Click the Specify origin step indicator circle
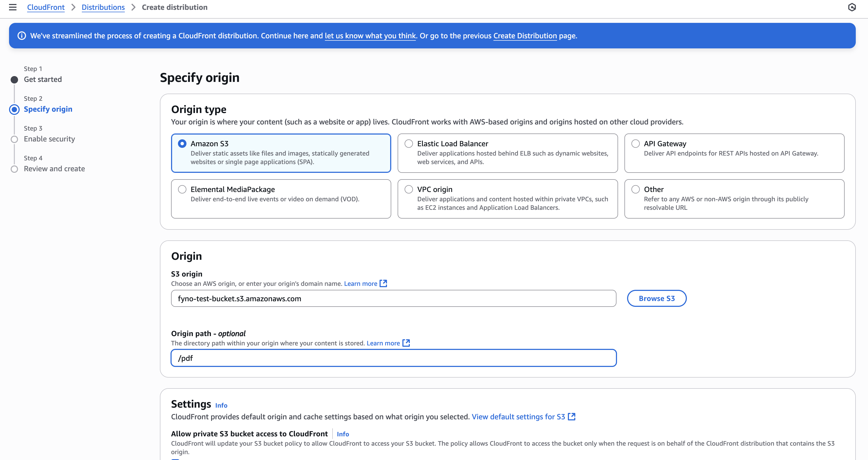Screen dimensions: 868x460 (14, 109)
